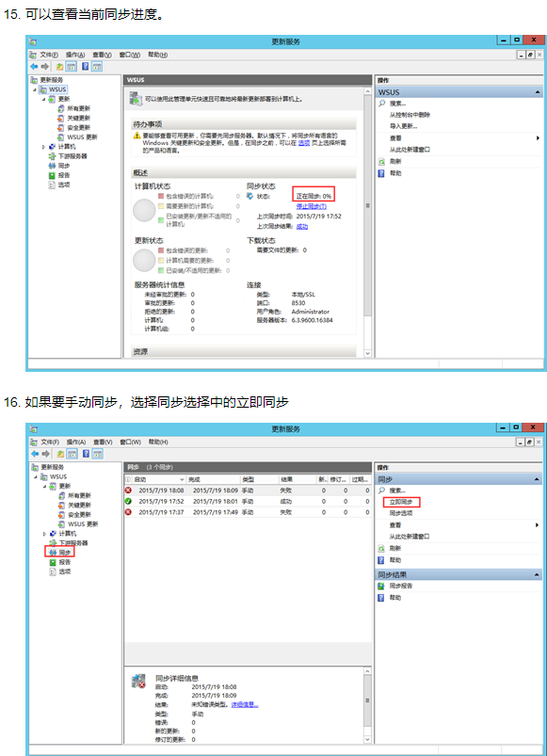Click Forward arrow in lower window toolbar
Image resolution: width=547 pixels, height=756 pixels.
(x=45, y=454)
